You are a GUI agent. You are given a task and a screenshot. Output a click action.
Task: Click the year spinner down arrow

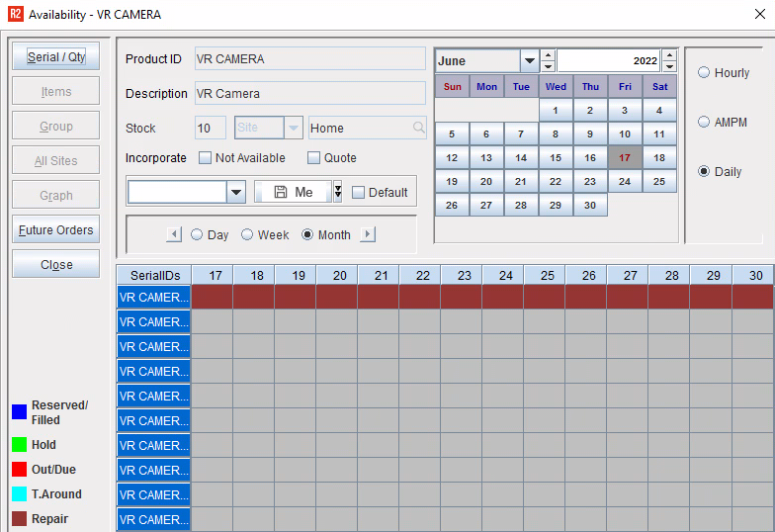click(669, 66)
